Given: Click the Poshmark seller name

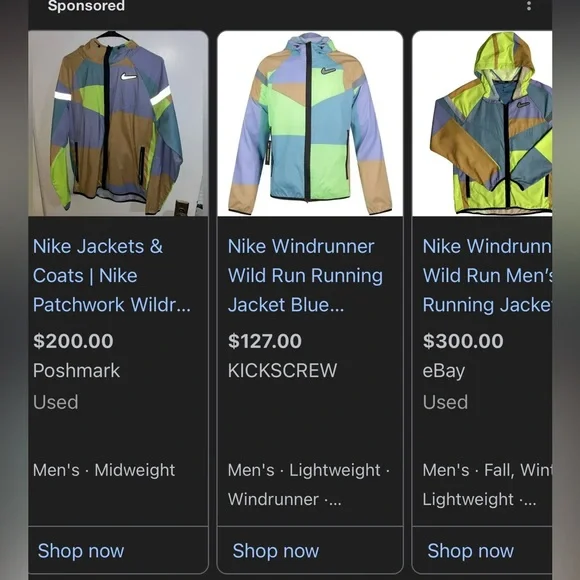Looking at the screenshot, I should [76, 370].
